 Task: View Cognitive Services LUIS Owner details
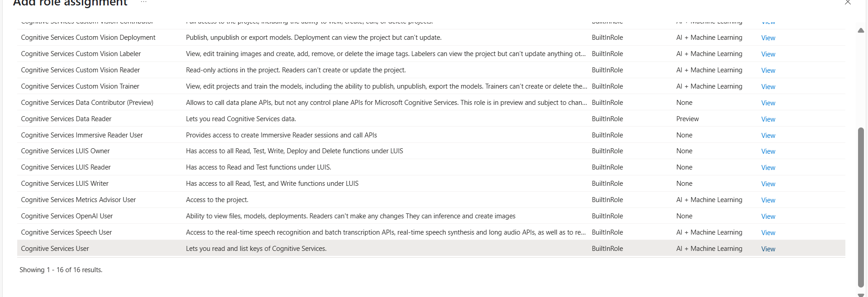(x=768, y=151)
